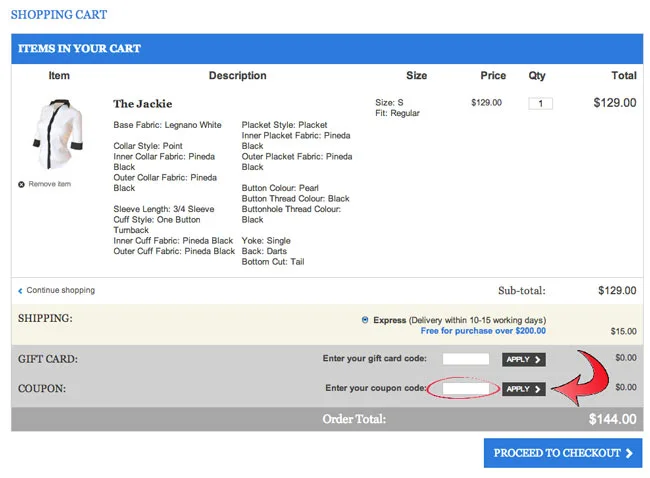Viewport: 650px width, 478px height.
Task: Focus the Qty quantity field
Action: click(540, 103)
